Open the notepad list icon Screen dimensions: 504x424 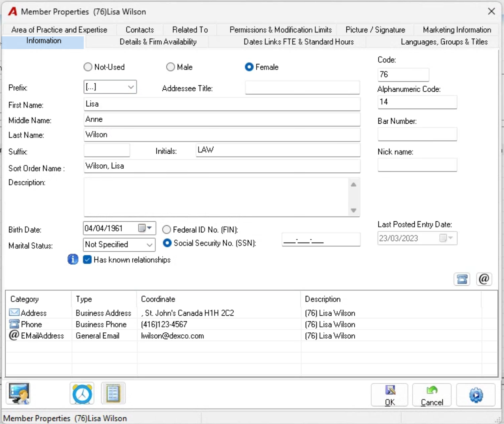coord(113,394)
